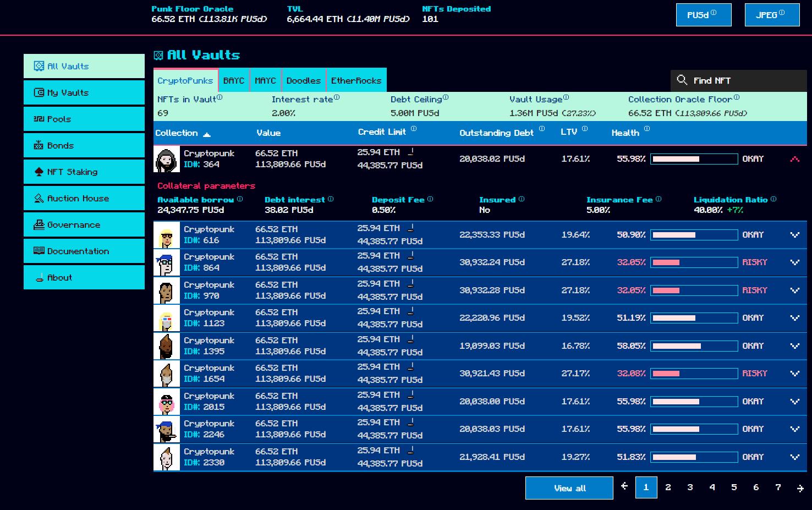Expand details for Cryptopunk 1395
This screenshot has height=510, width=812.
(x=794, y=346)
